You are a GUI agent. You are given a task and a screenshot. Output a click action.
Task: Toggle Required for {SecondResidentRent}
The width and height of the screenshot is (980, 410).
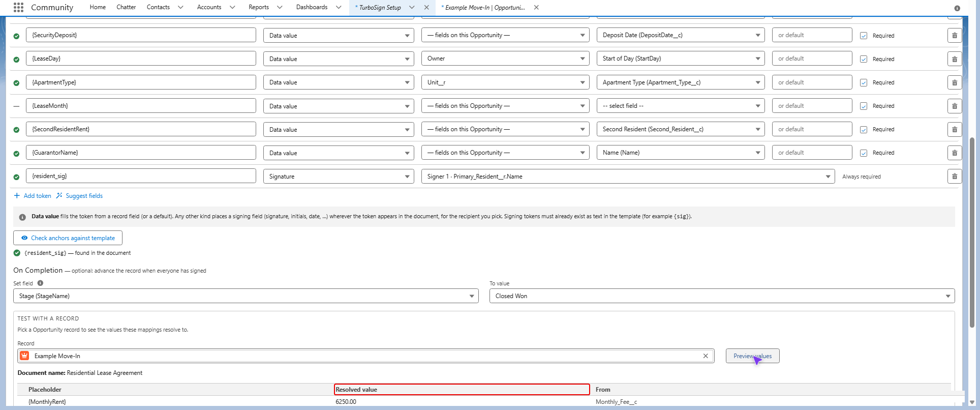click(x=864, y=129)
